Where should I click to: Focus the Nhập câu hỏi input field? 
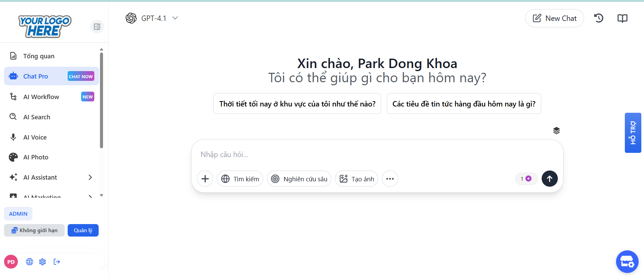pyautogui.click(x=370, y=155)
